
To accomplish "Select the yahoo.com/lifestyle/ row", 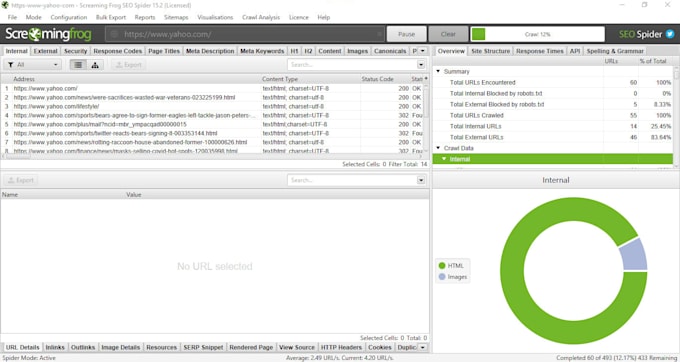I will pos(212,106).
